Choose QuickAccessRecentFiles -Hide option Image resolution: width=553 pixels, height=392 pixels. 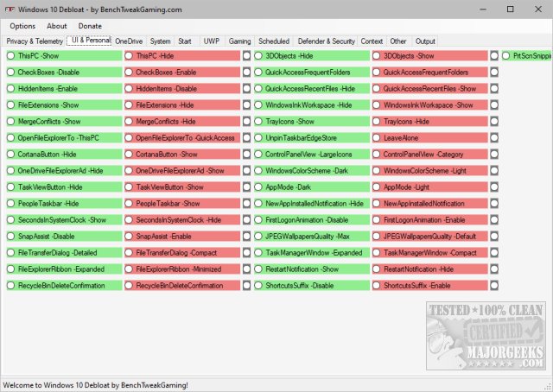[x=312, y=88]
